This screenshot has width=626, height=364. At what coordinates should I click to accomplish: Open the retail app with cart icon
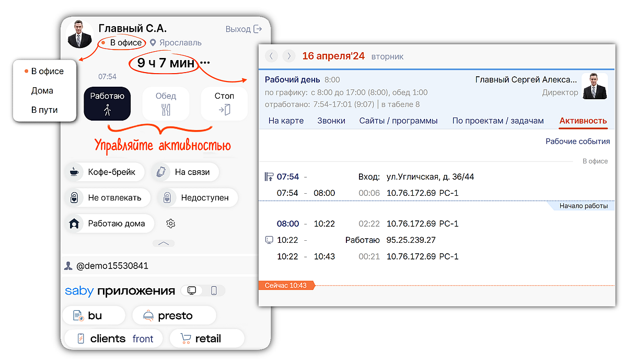[x=206, y=338]
